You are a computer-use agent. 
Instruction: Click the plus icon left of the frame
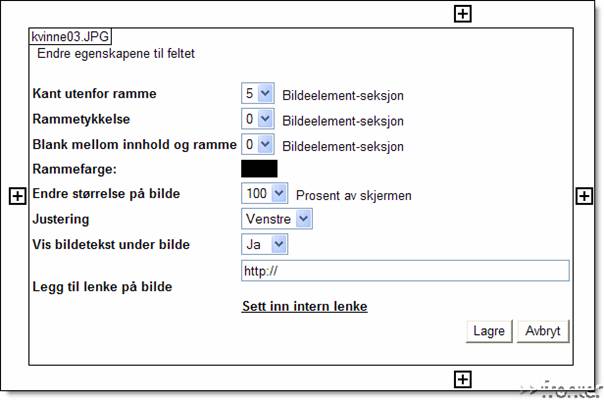click(17, 197)
